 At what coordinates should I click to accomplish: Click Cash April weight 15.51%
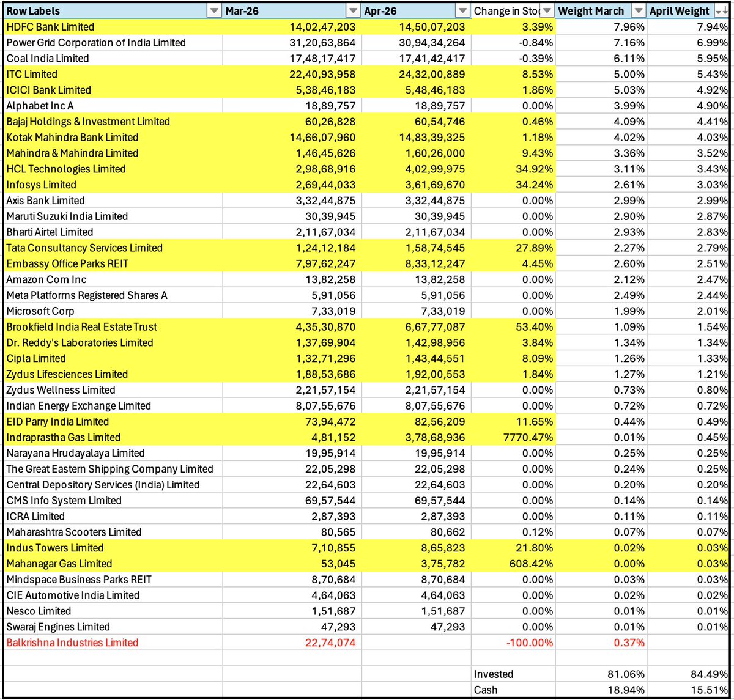click(x=689, y=690)
